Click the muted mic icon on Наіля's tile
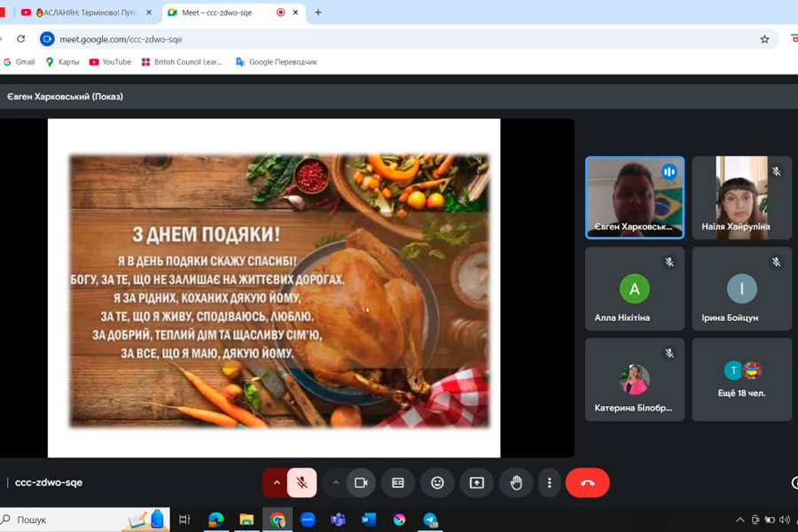798x532 pixels. 776,171
